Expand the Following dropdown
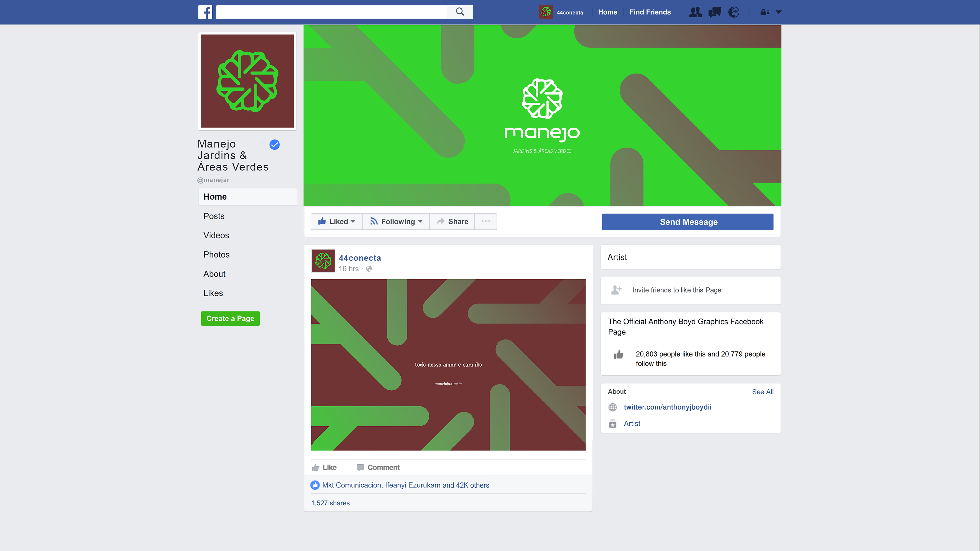This screenshot has width=980, height=551. click(x=396, y=221)
